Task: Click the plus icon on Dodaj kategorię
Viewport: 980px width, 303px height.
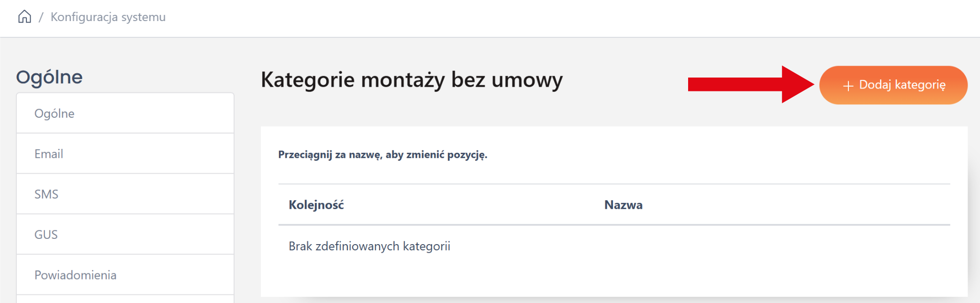Action: (848, 86)
